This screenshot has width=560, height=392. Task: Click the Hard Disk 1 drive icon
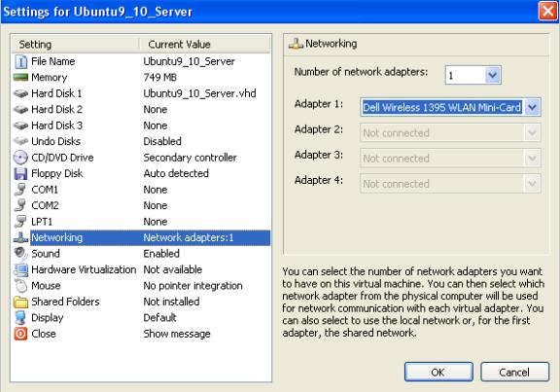tap(20, 93)
